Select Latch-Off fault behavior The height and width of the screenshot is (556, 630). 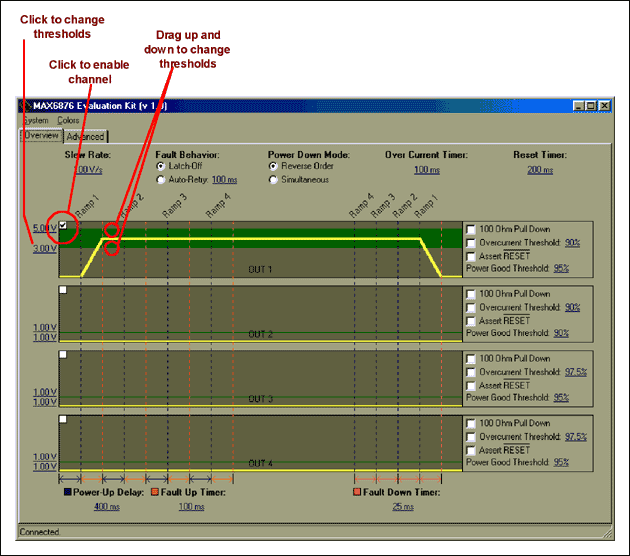pos(161,166)
